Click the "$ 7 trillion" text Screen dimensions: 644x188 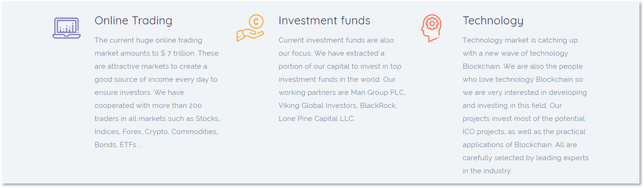(180, 53)
